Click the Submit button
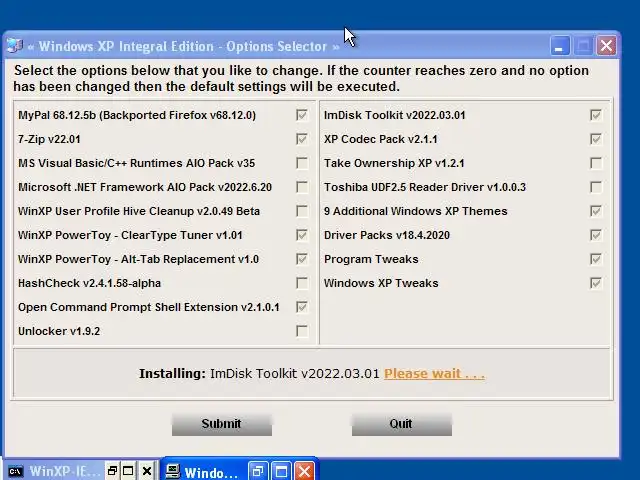This screenshot has height=480, width=640. point(222,424)
